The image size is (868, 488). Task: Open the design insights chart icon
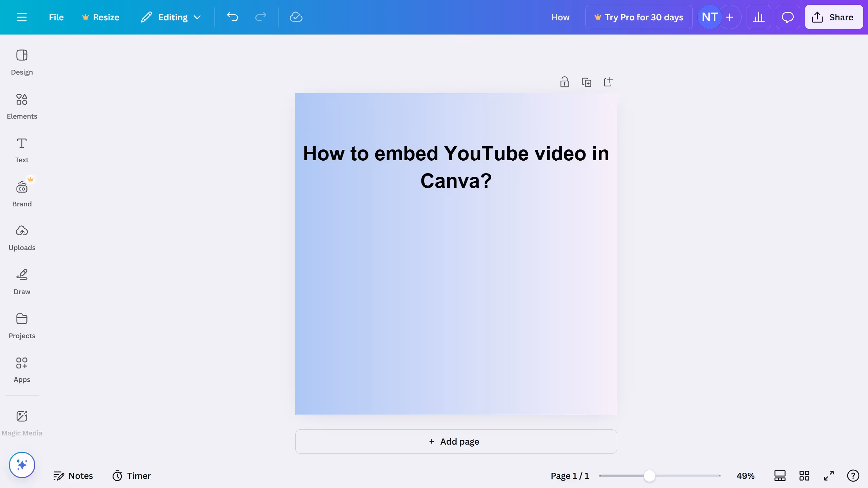coord(758,17)
